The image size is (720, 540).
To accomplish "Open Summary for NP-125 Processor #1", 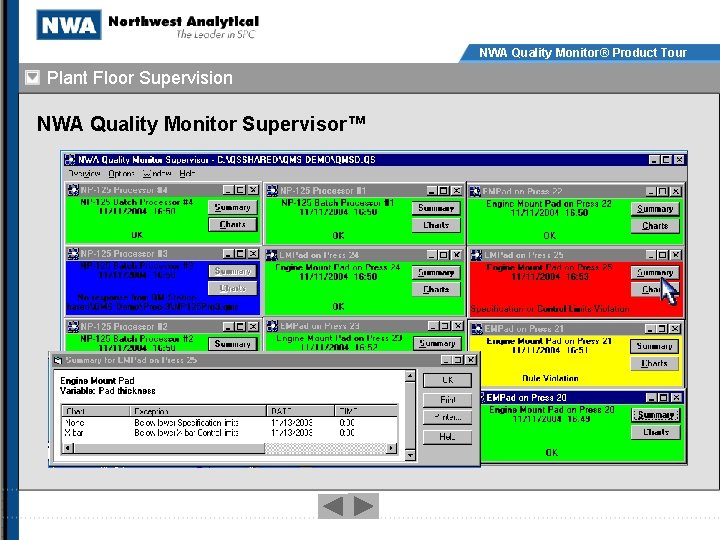I will [436, 208].
